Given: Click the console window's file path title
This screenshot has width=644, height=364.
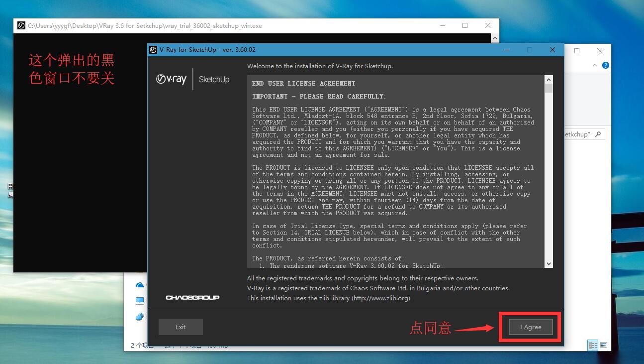Looking at the screenshot, I should pyautogui.click(x=145, y=25).
